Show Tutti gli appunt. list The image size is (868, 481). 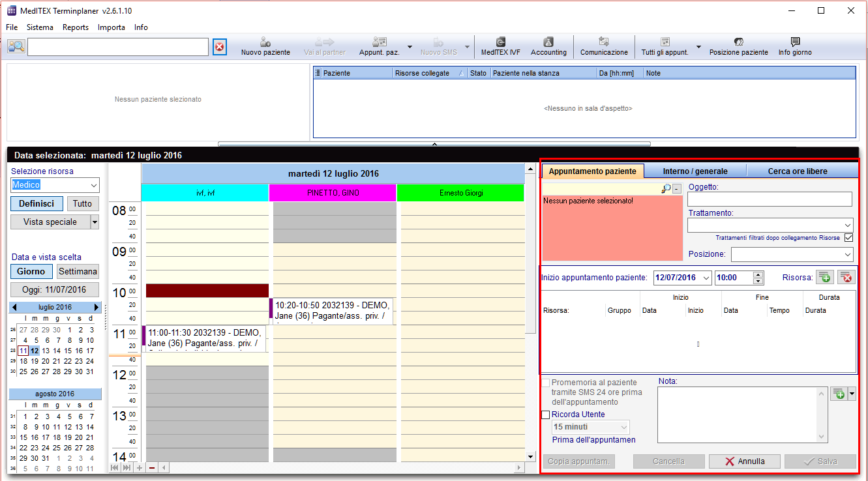[665, 46]
